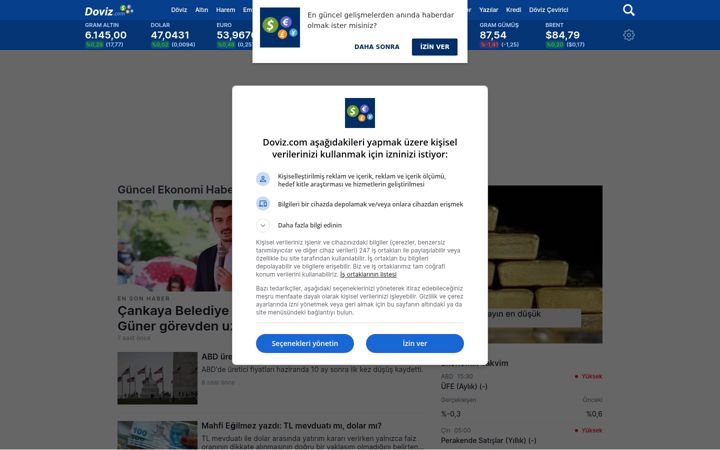Open 'İş ortaklarının listesi' link

(368, 274)
